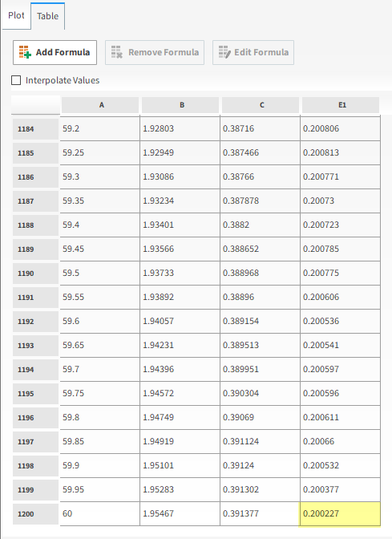Click the highlighted cell 0.200227

pyautogui.click(x=340, y=513)
